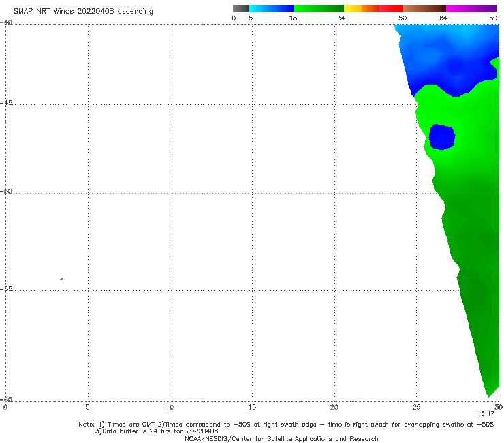Click the cyan-blue segment of the color bar
Viewport: 504px width, 443px height.
click(272, 8)
